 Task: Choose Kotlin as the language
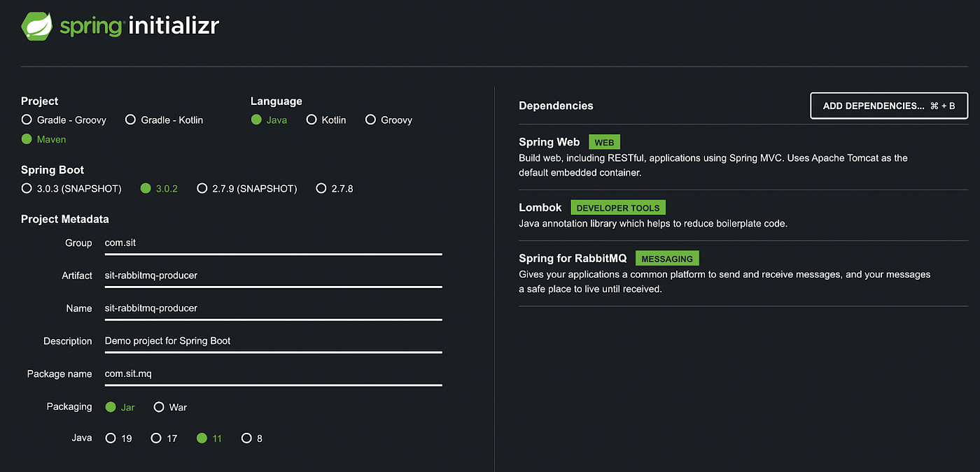coord(326,120)
